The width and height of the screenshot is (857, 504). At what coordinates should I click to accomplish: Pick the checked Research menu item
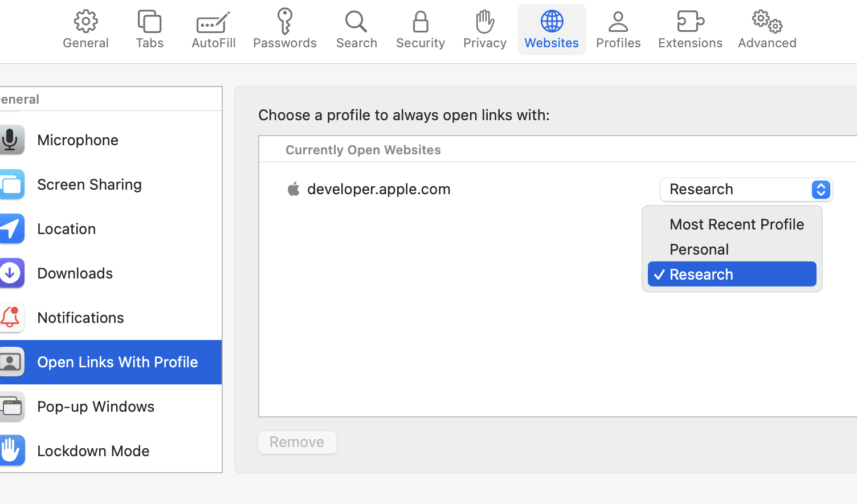point(732,274)
